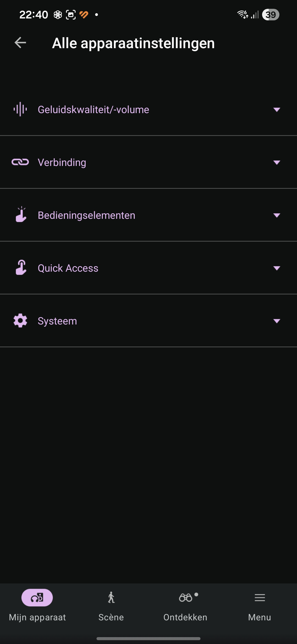
Task: Expand the Bedieningselementen section arrow
Action: point(277,215)
